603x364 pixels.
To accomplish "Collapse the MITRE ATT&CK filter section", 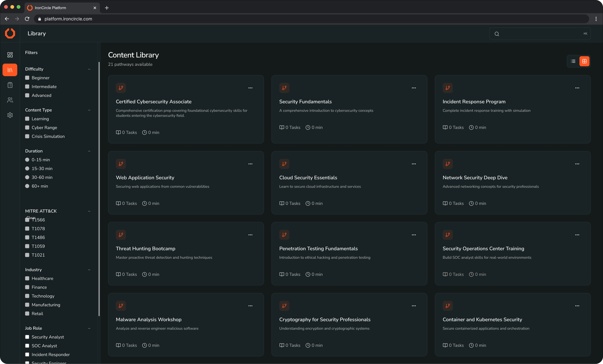I will [89, 211].
